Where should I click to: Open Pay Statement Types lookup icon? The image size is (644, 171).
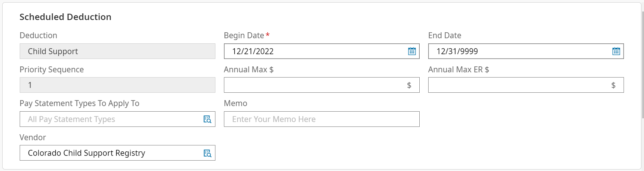point(207,119)
